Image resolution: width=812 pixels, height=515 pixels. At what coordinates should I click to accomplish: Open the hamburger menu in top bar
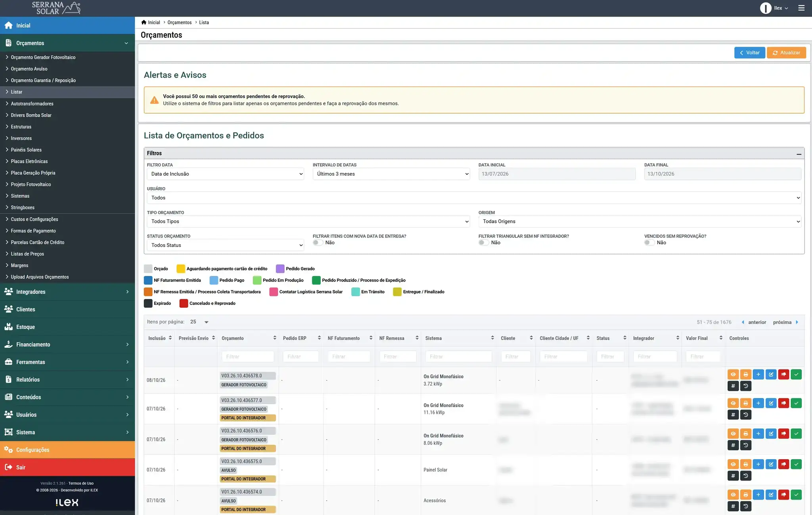(801, 8)
